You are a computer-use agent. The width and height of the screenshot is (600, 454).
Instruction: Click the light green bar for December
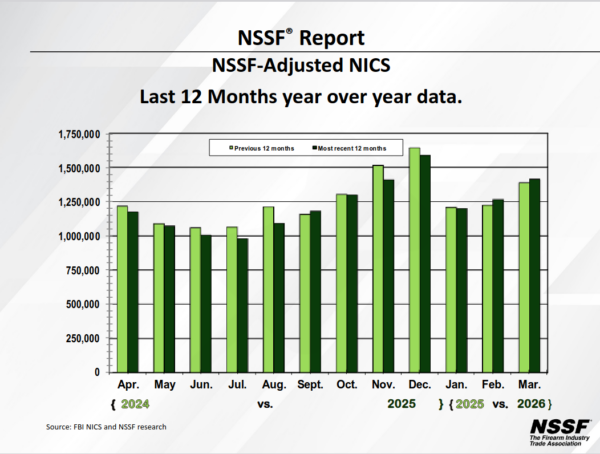414,260
